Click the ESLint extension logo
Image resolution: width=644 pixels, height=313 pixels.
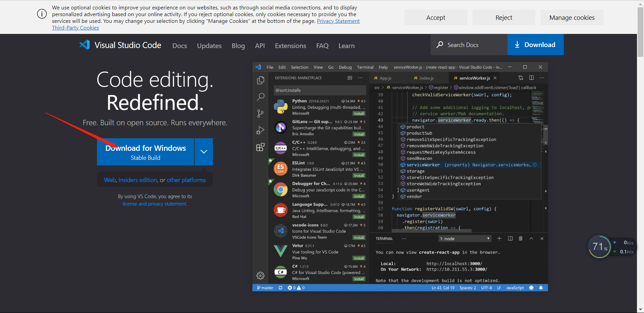point(281,169)
